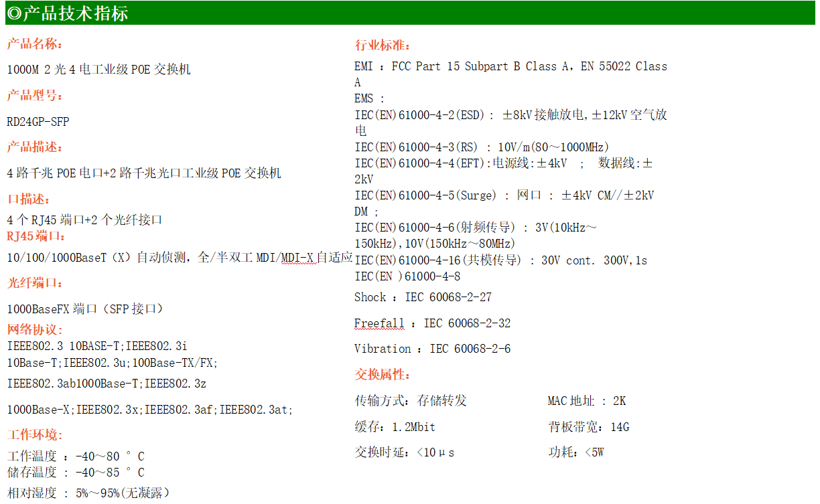Select the RD24GP-SFP model number text
Image resolution: width=820 pixels, height=504 pixels.
(x=38, y=122)
